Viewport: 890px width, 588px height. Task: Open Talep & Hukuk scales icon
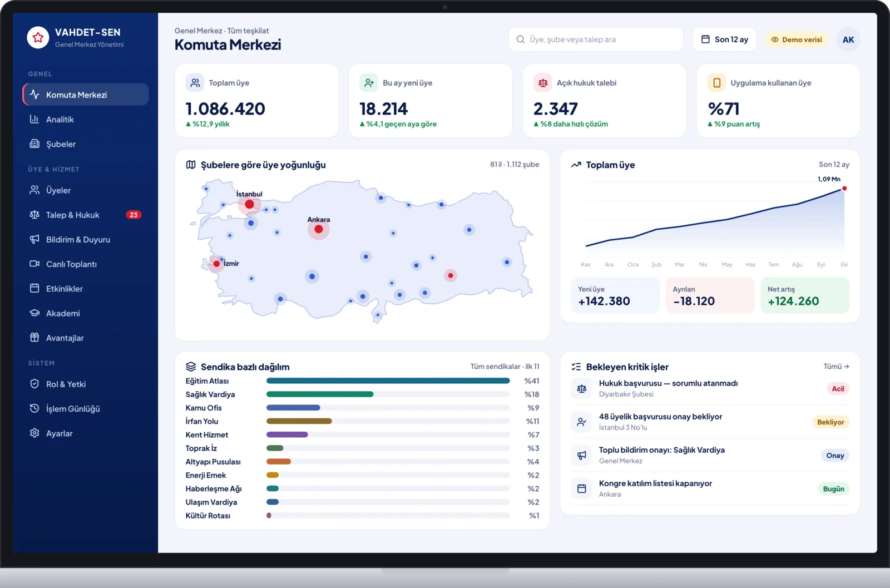click(x=34, y=215)
